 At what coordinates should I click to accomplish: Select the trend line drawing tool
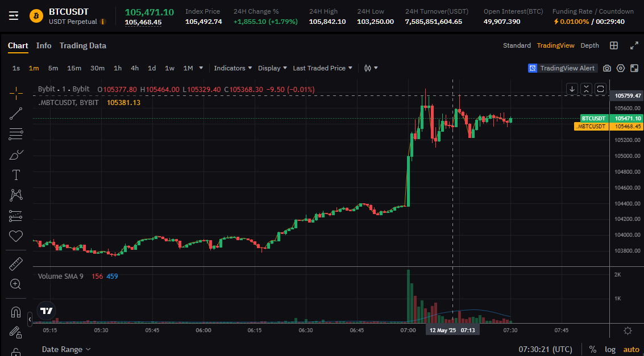tap(16, 114)
